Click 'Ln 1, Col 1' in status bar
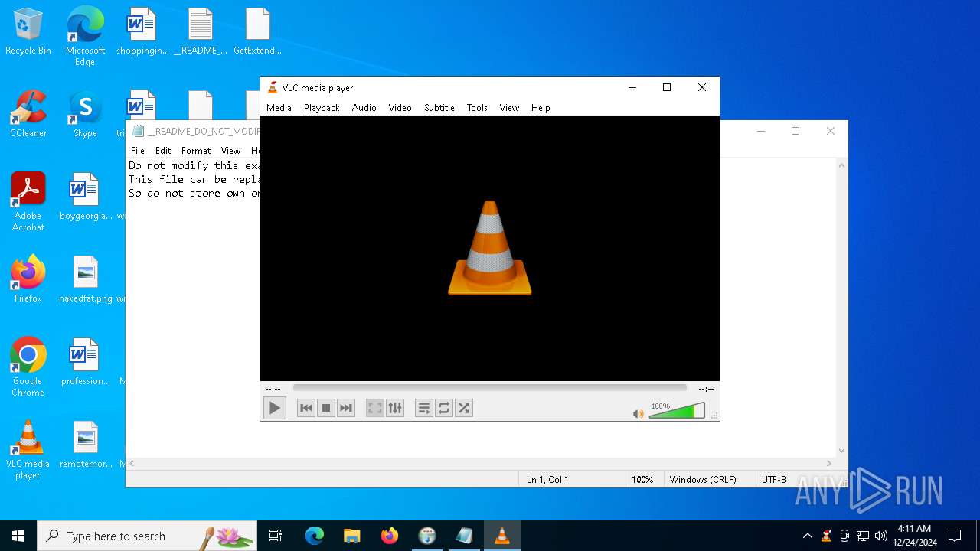Screen dimensions: 980x551 (x=547, y=480)
